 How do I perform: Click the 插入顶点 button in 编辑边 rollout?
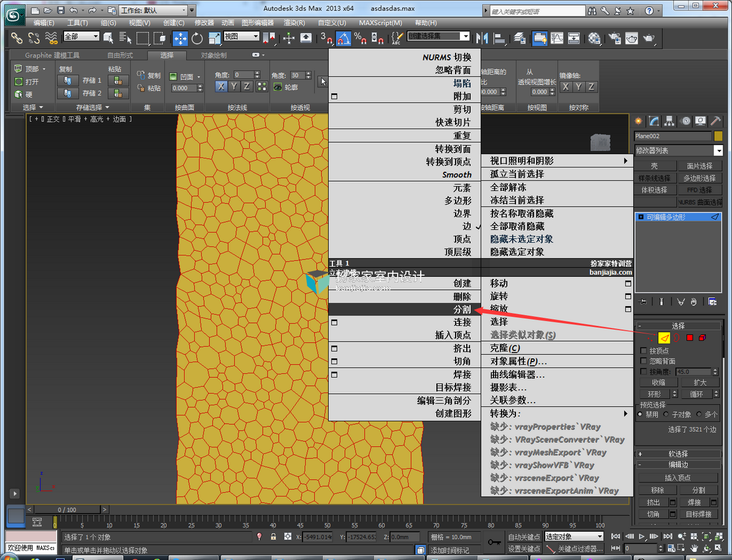[x=678, y=477]
